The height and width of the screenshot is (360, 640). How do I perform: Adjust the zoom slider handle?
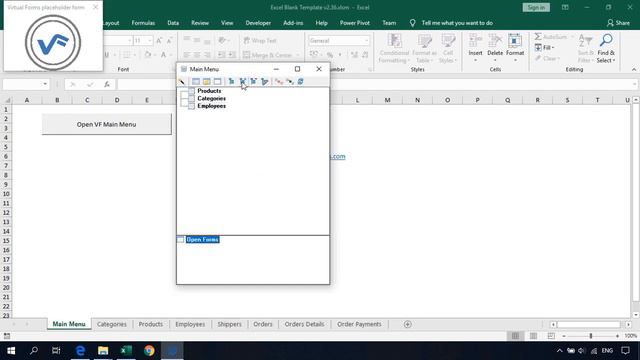click(591, 336)
